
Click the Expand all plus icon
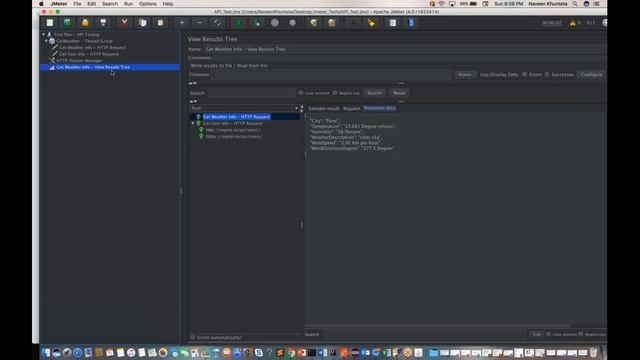[x=182, y=23]
